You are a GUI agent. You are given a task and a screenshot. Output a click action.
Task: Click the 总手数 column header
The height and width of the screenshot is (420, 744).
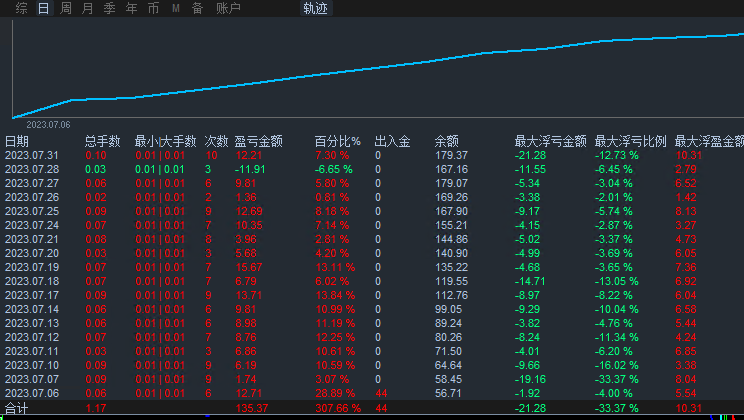coord(102,141)
